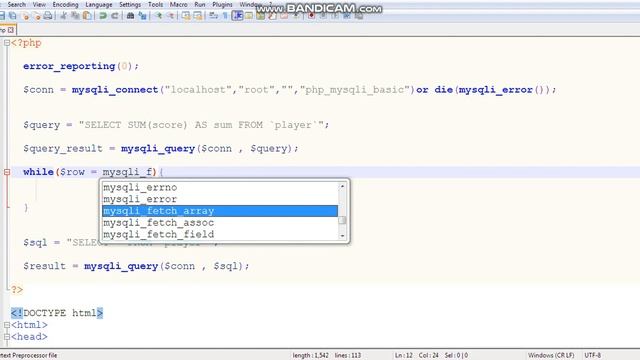Close the open php file tab
This screenshot has height=360, width=640.
(11, 30)
